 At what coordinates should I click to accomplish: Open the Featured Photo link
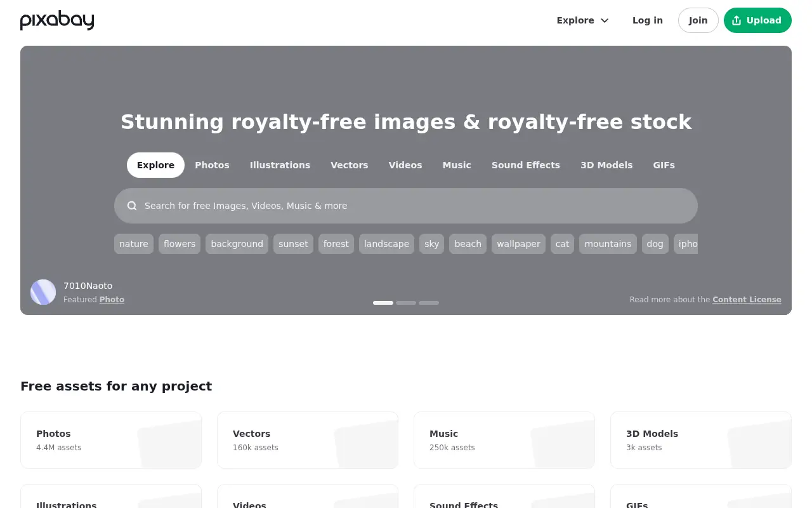point(112,300)
